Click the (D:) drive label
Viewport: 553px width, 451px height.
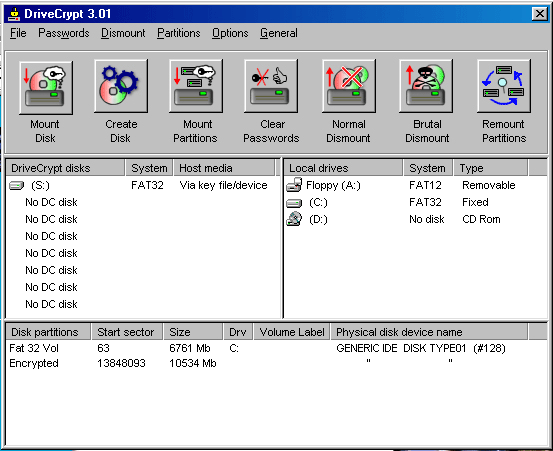[x=318, y=219]
